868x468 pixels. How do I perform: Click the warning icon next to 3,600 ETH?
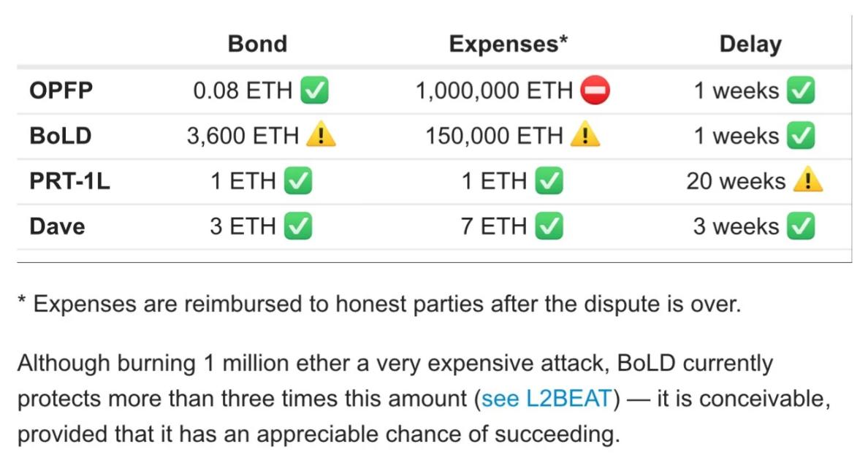coord(321,136)
